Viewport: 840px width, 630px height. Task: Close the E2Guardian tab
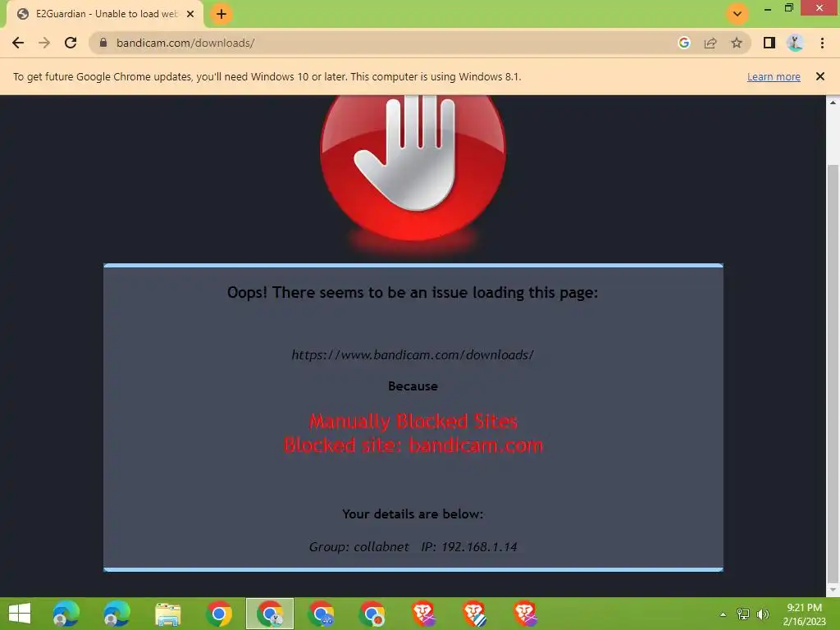pyautogui.click(x=190, y=14)
